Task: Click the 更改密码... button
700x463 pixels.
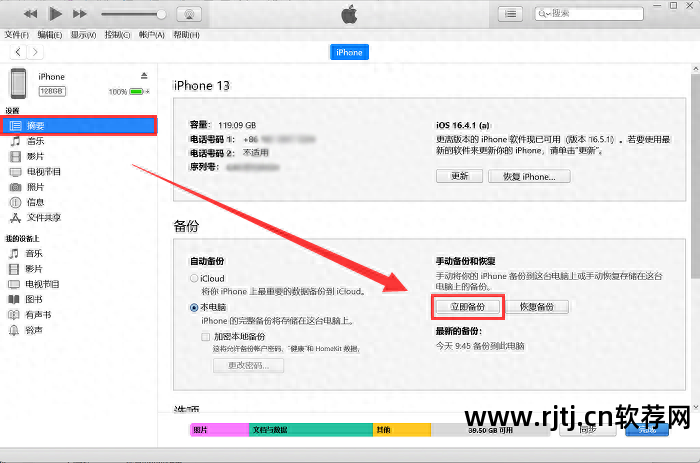Action: point(248,365)
